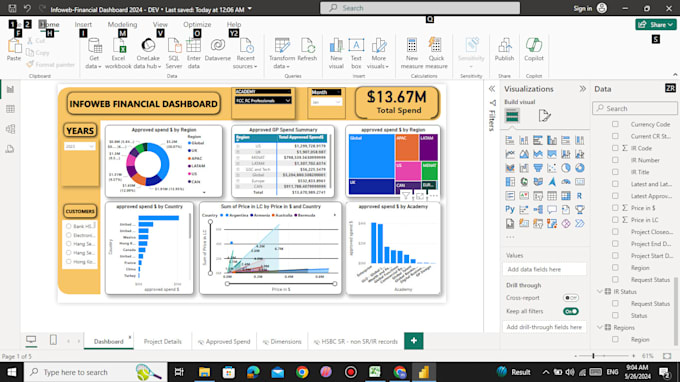Select the Pie chart visualization
The image size is (680, 382).
tap(566, 168)
